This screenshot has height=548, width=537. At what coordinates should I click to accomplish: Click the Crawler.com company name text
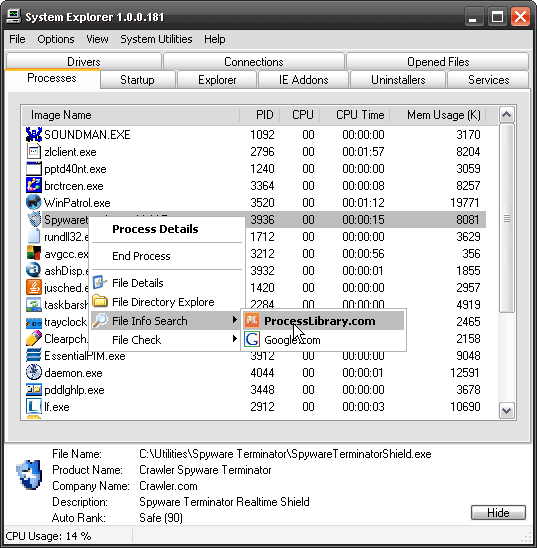[x=168, y=486]
